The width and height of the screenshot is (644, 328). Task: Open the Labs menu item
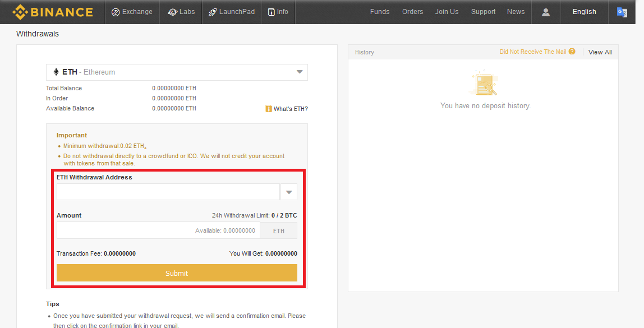[x=181, y=12]
